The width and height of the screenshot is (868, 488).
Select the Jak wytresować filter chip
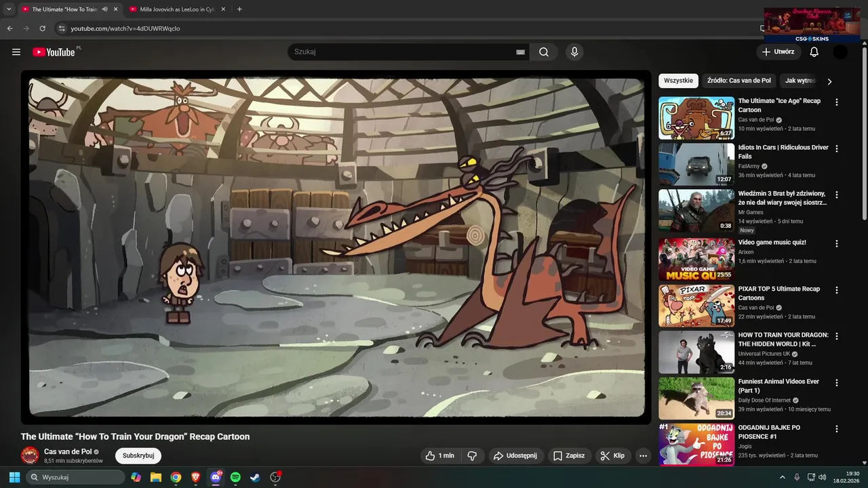coord(800,81)
